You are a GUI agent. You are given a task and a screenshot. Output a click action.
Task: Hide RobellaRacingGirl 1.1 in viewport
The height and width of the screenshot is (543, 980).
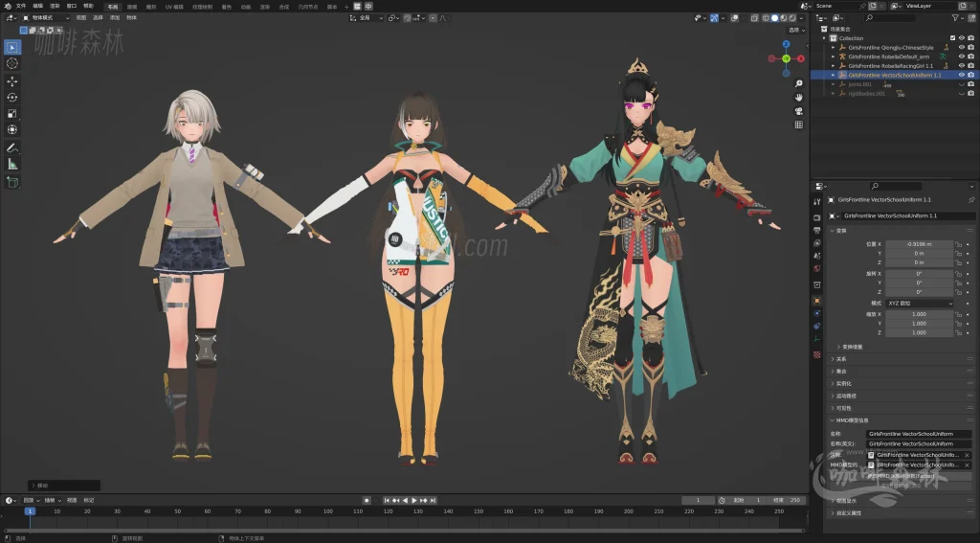pyautogui.click(x=962, y=66)
